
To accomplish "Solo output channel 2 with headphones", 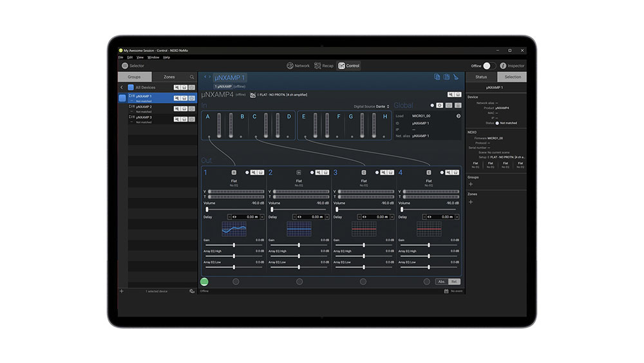I will (326, 172).
